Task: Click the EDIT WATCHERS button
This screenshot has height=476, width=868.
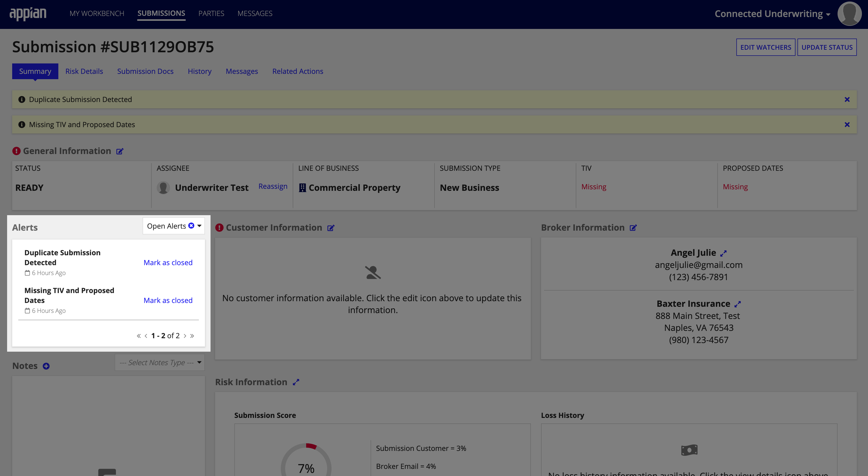Action: (766, 47)
